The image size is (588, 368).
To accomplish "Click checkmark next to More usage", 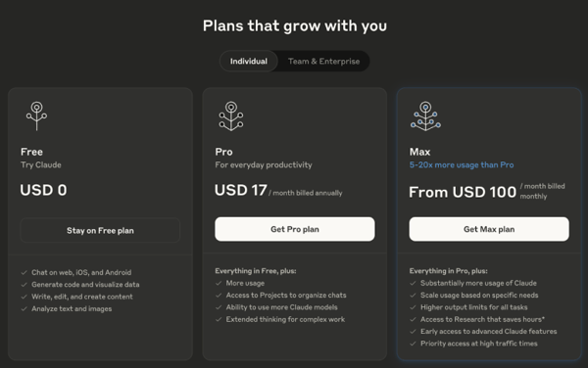I will click(x=219, y=284).
